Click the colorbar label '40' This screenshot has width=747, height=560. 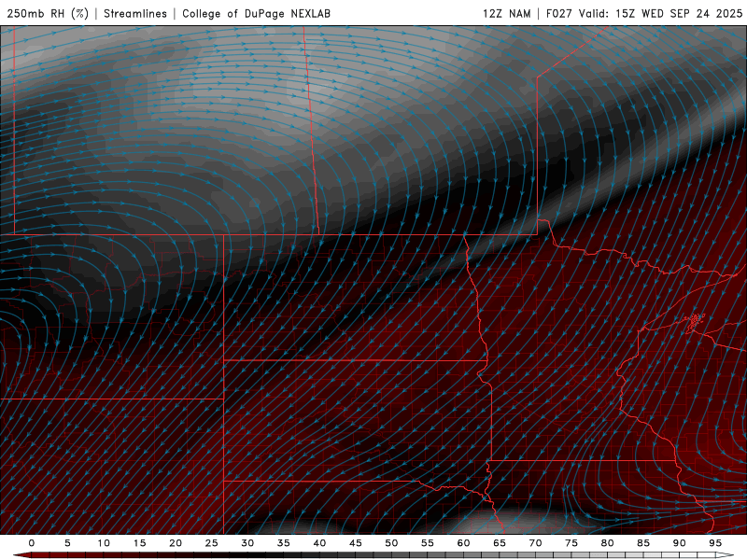pos(319,543)
